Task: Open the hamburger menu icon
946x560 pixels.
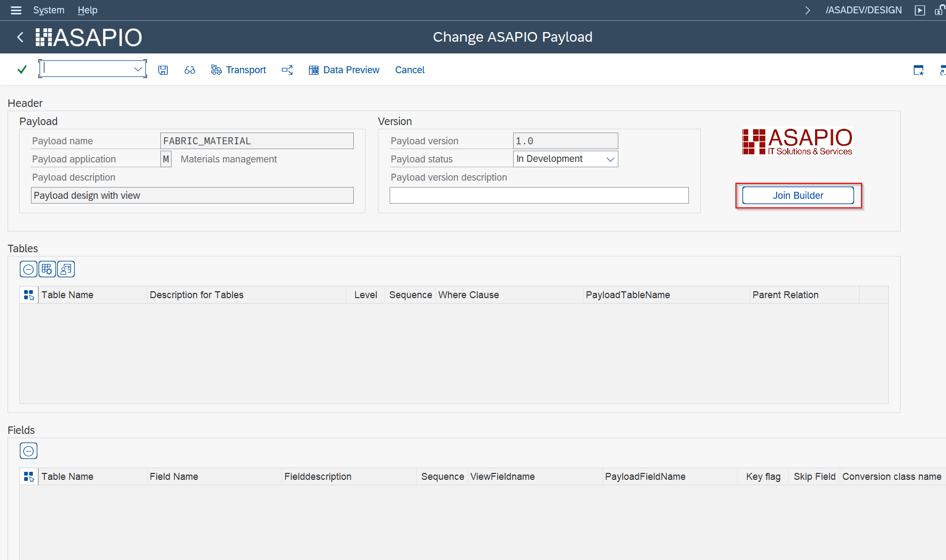Action: 16,10
